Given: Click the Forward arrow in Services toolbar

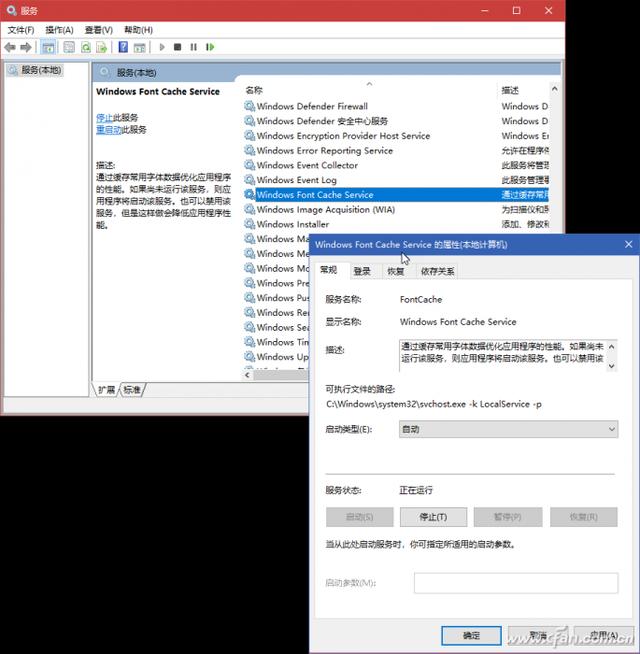Looking at the screenshot, I should [x=26, y=47].
